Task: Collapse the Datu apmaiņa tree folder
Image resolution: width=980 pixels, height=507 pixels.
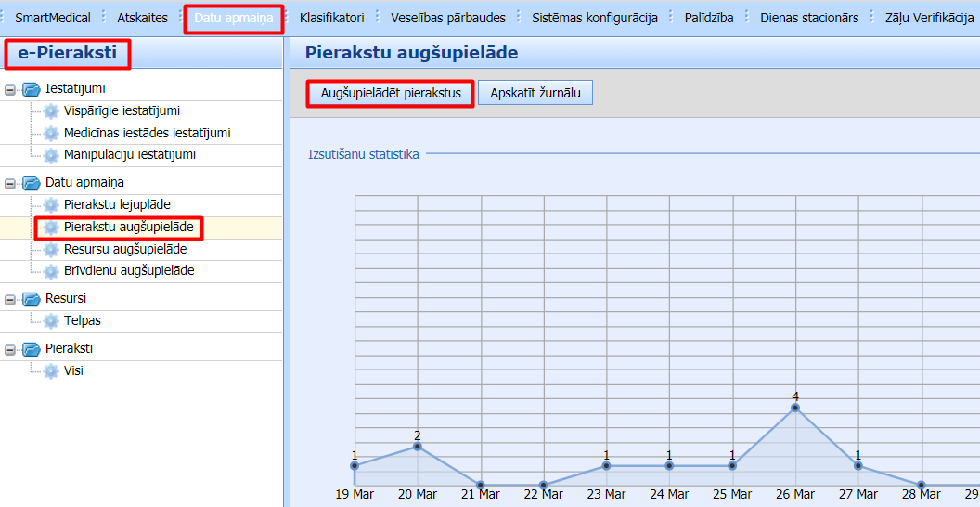Action: (x=11, y=183)
